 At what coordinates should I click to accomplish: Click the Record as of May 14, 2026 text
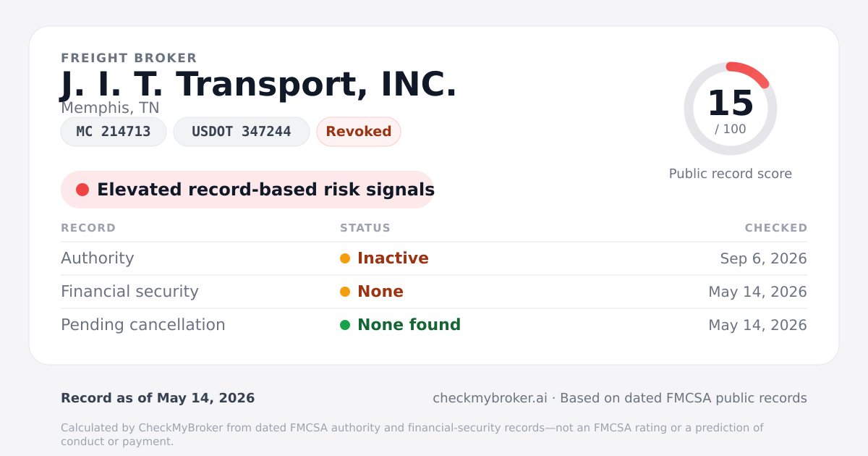coord(158,398)
